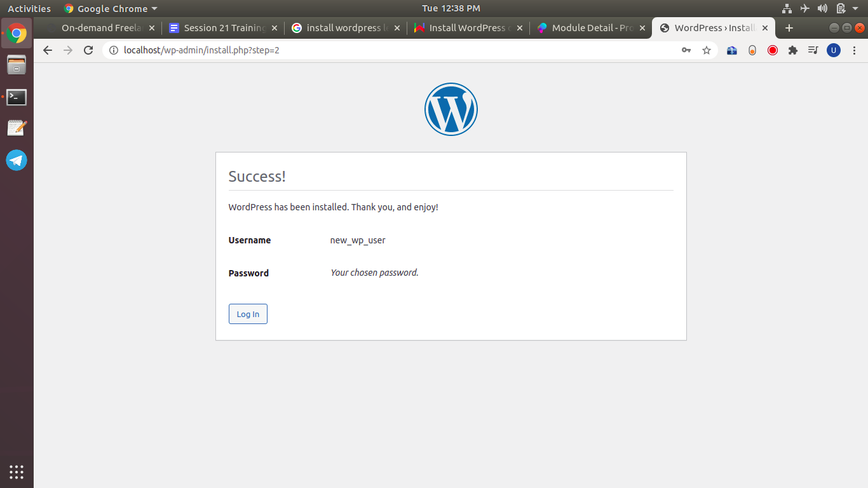
Task: Open the orange dot pill extension
Action: click(x=752, y=50)
